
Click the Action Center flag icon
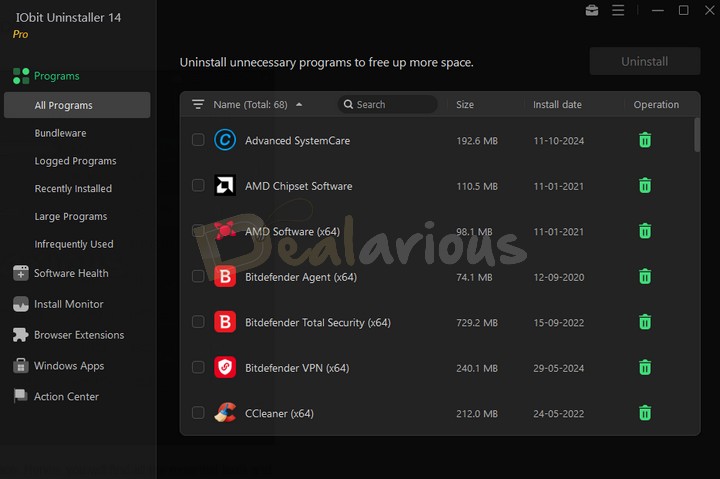click(21, 396)
